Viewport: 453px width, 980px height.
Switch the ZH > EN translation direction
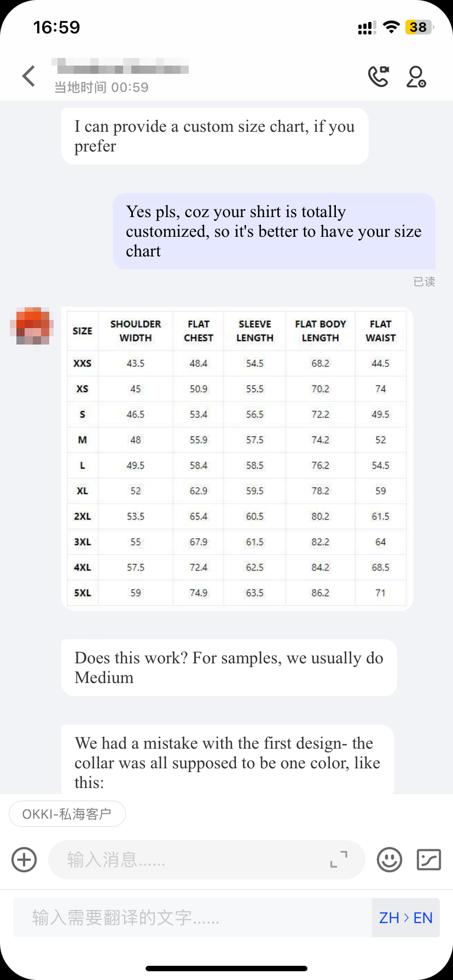pyautogui.click(x=405, y=918)
